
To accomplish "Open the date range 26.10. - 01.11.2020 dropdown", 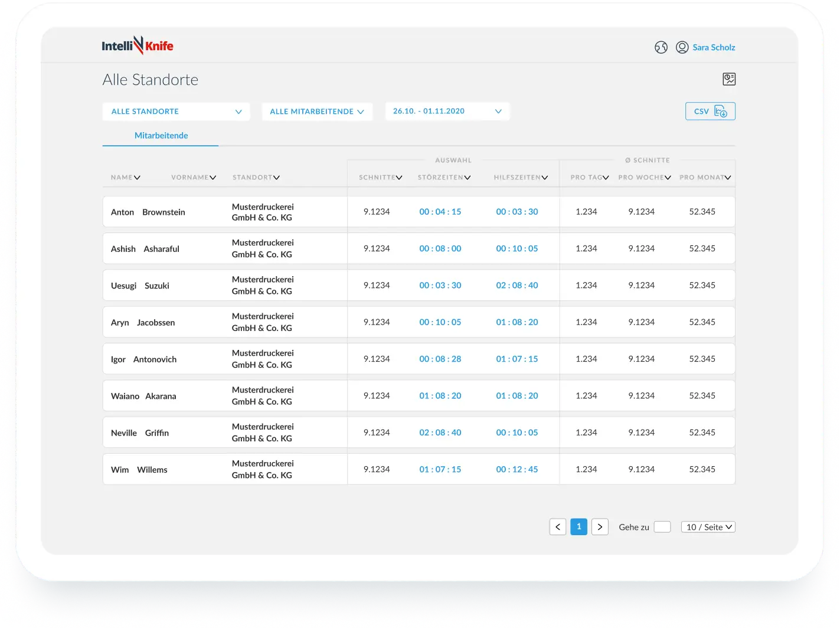I will click(447, 111).
